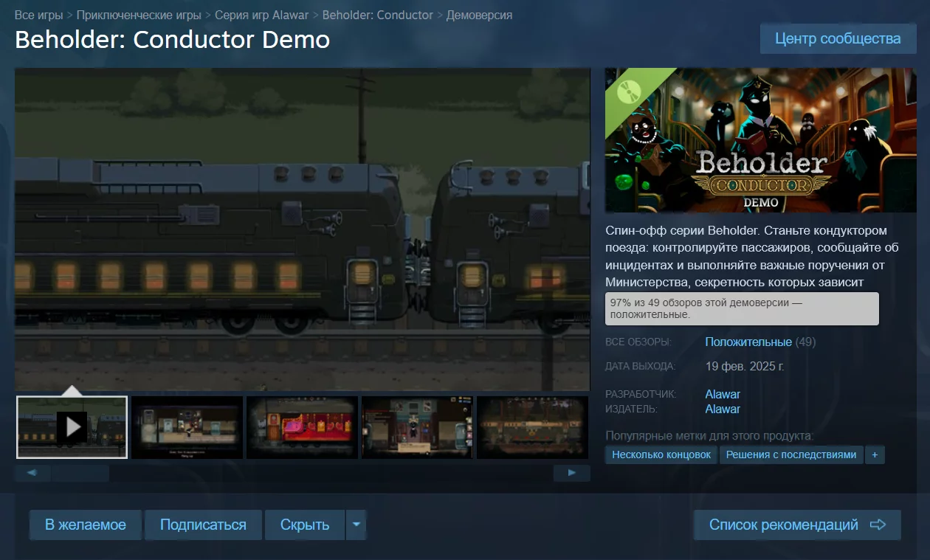Click the Подписаться button
The image size is (930, 560).
[x=203, y=525]
